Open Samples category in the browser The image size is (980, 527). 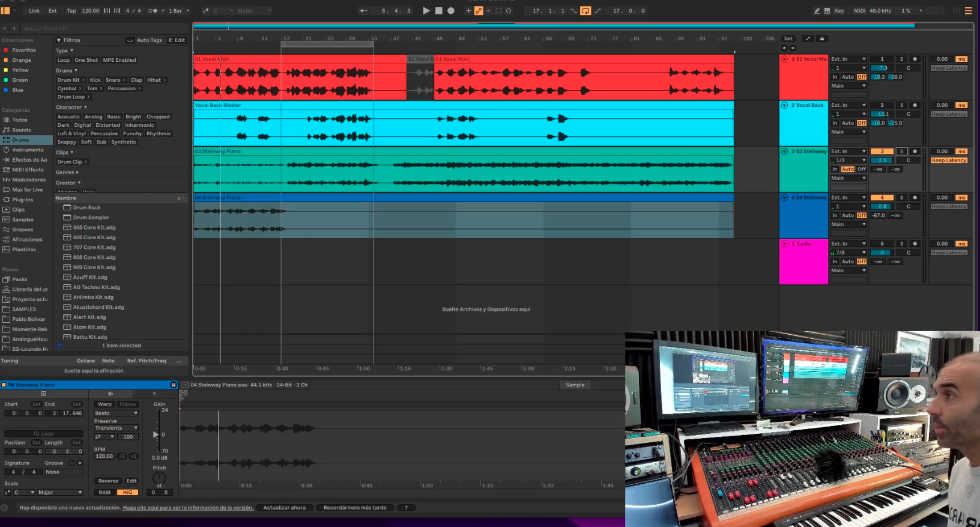coord(23,220)
